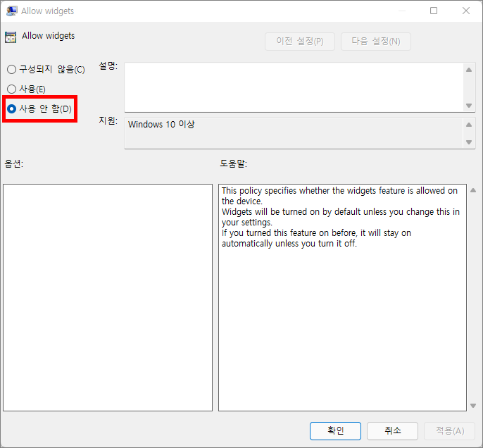Cancel the dialog with 취소
Image resolution: width=483 pixels, height=448 pixels.
pos(392,431)
